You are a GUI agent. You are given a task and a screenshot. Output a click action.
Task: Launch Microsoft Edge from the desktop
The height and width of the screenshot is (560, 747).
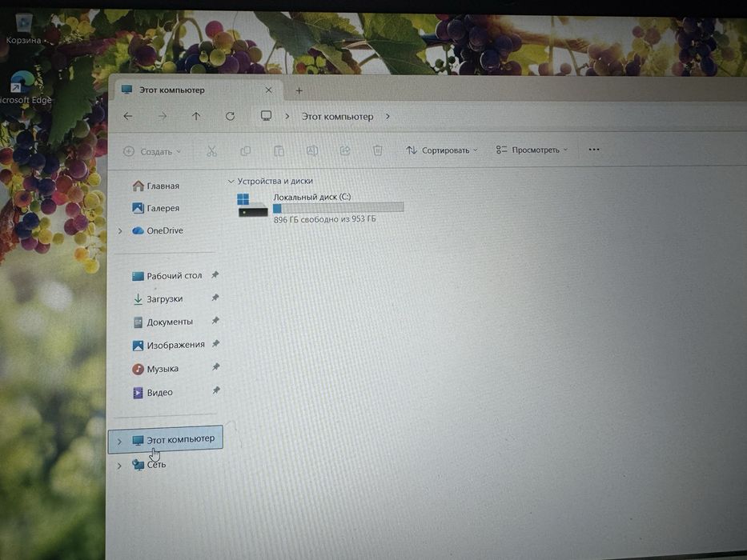(x=24, y=88)
